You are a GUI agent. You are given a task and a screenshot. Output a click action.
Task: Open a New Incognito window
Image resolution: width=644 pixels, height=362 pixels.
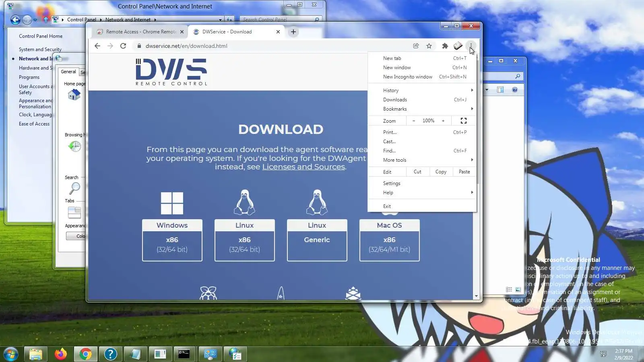tap(422, 77)
